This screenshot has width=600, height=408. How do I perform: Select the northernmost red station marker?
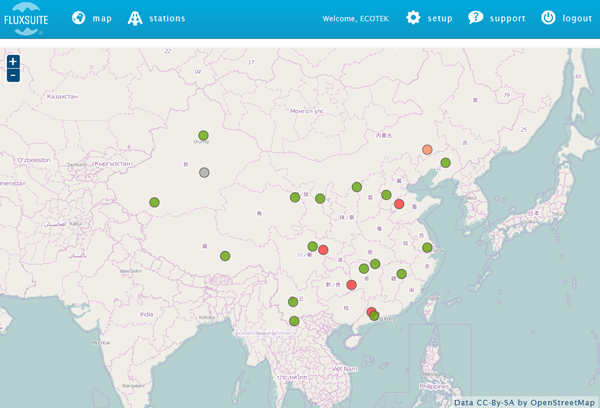[399, 204]
